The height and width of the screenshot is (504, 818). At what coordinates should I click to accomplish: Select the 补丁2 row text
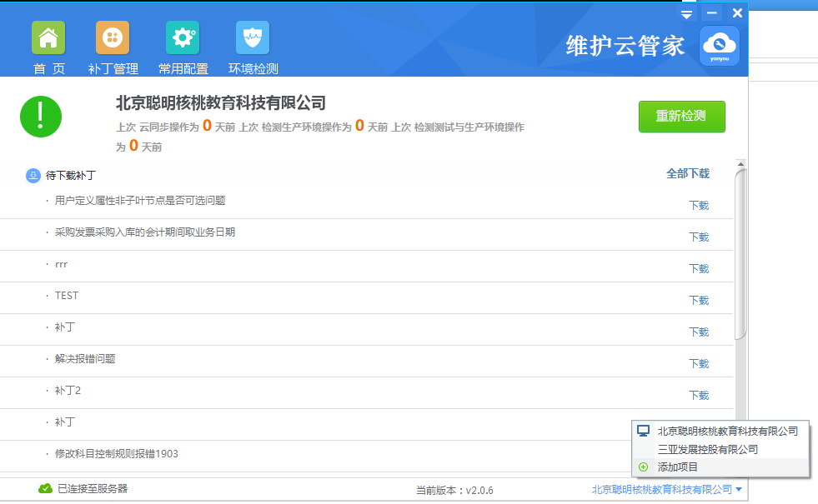68,391
